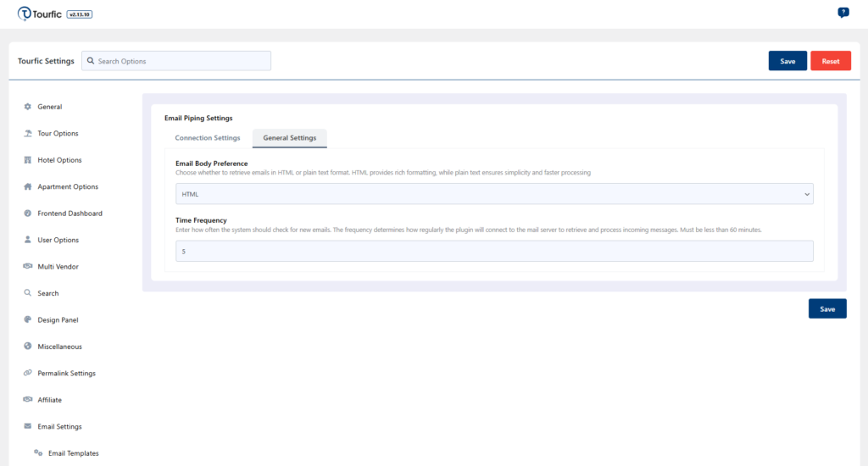Open Miscellaneous settings

pos(60,347)
